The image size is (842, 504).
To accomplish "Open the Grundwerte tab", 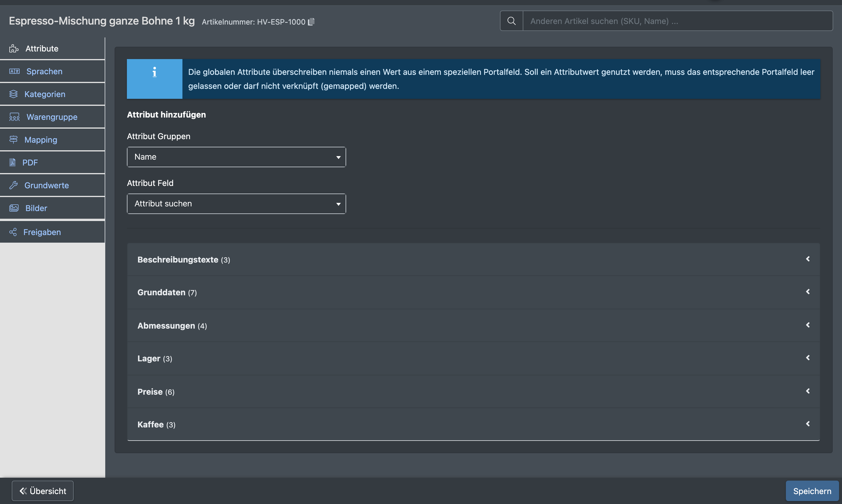I will (x=52, y=185).
